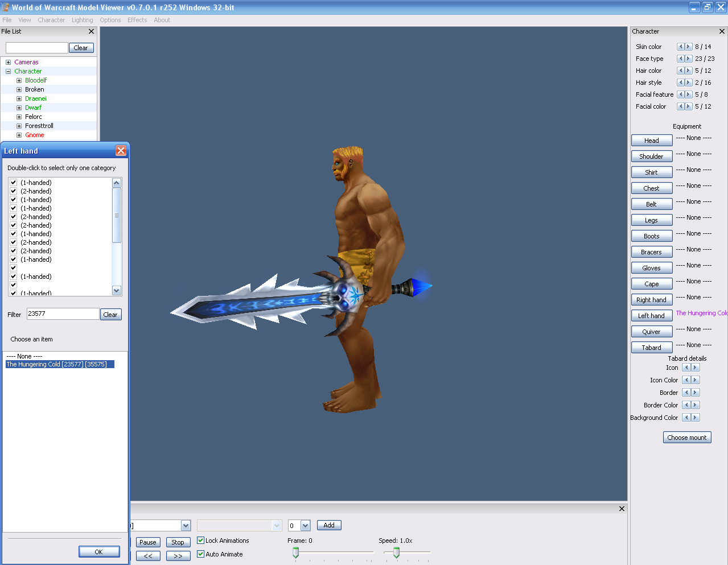
Task: Click OK in Left hand dialog
Action: (x=99, y=551)
